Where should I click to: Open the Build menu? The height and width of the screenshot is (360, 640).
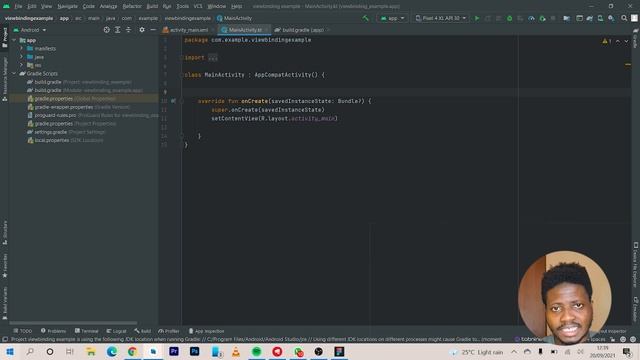point(152,7)
